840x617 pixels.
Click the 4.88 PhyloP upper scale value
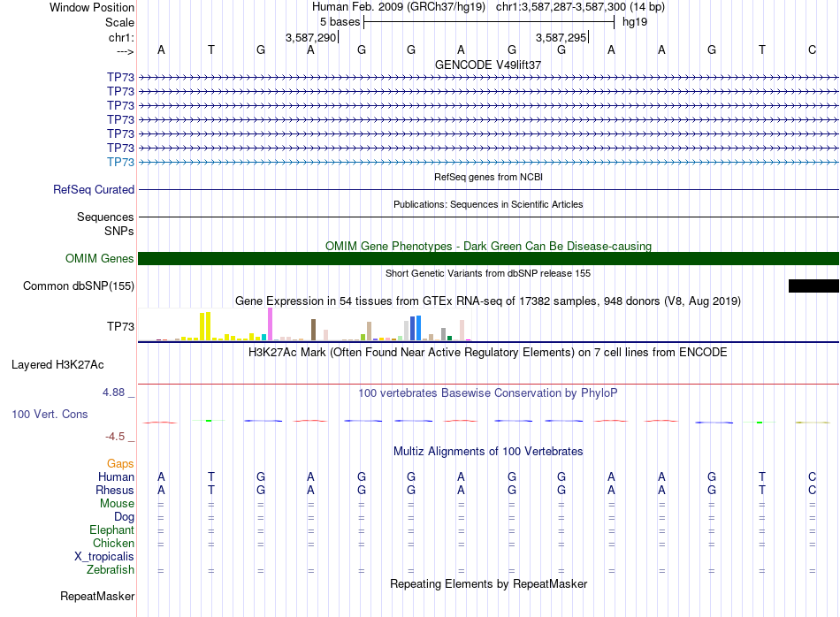(x=113, y=392)
